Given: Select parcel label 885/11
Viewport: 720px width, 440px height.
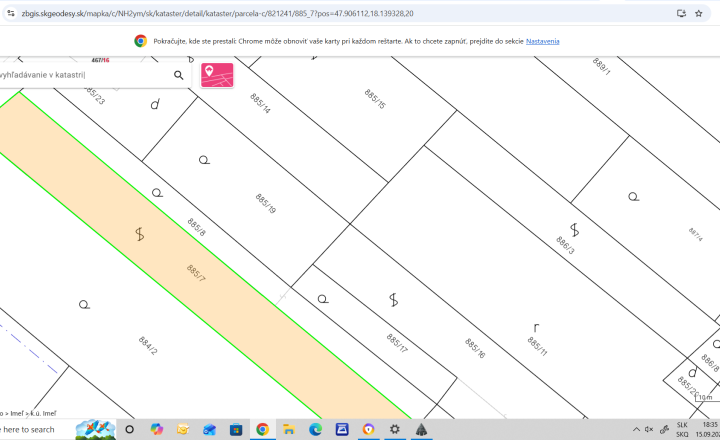Looking at the screenshot, I should [537, 346].
